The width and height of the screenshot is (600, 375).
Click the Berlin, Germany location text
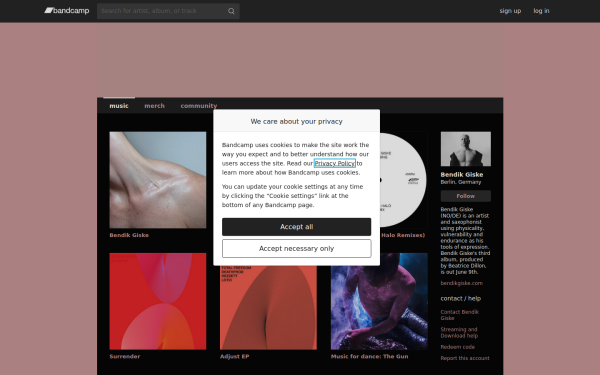click(x=461, y=182)
